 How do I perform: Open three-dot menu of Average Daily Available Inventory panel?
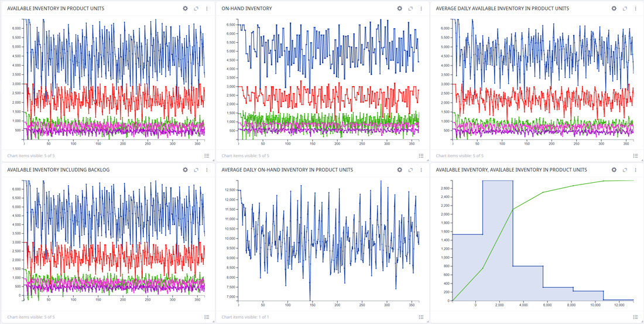tap(635, 8)
